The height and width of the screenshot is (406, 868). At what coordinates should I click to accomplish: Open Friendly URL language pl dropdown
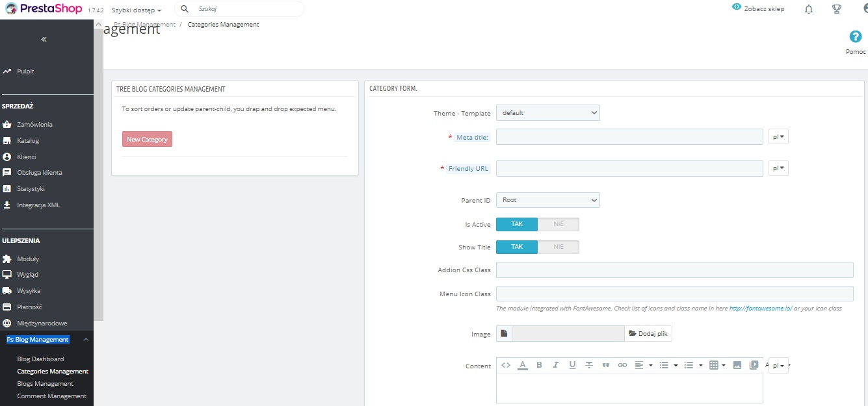point(778,168)
